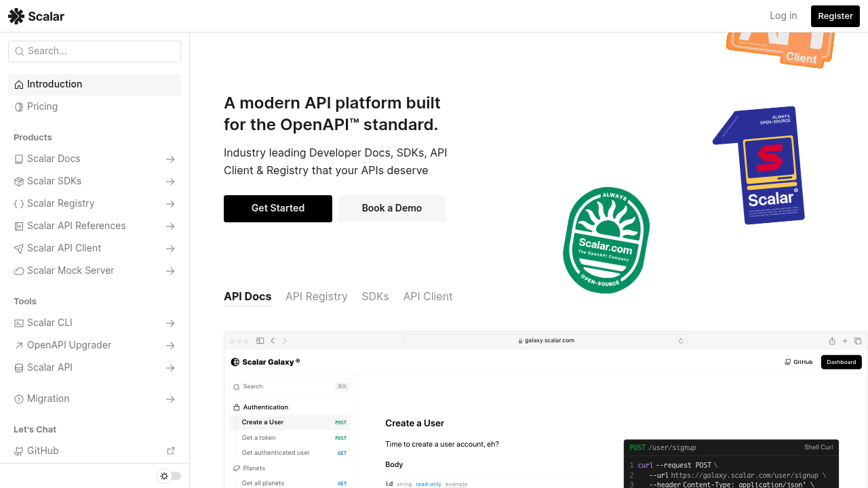The height and width of the screenshot is (488, 868).
Task: Select Get authenticated user in Galaxy sidebar
Action: pyautogui.click(x=290, y=453)
